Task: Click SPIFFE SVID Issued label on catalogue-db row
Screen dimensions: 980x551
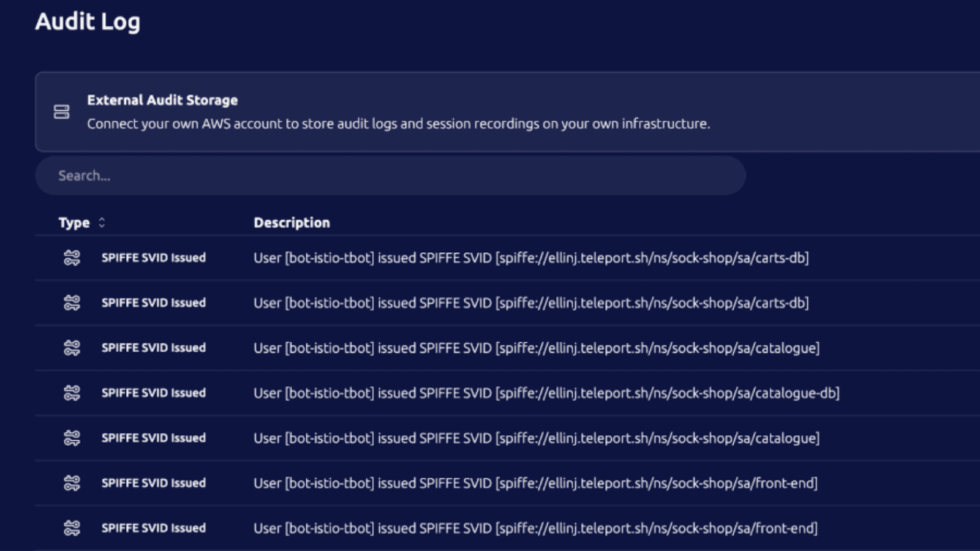Action: point(153,393)
